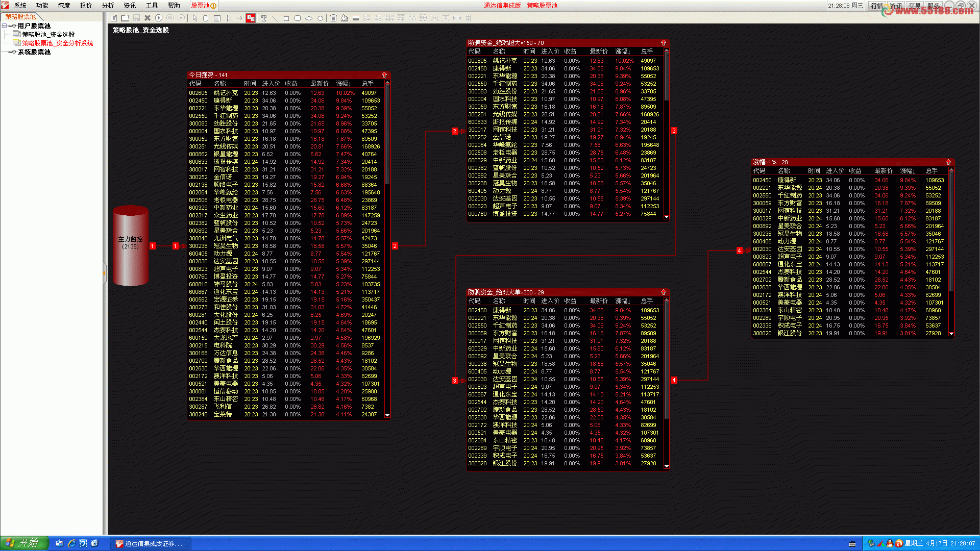Select the 策略股票池 sidebar tab
Screen dimensions: 980x551
click(x=20, y=17)
